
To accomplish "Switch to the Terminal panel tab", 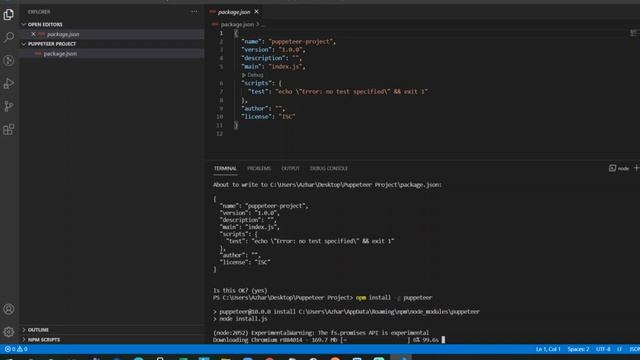I will coord(225,168).
